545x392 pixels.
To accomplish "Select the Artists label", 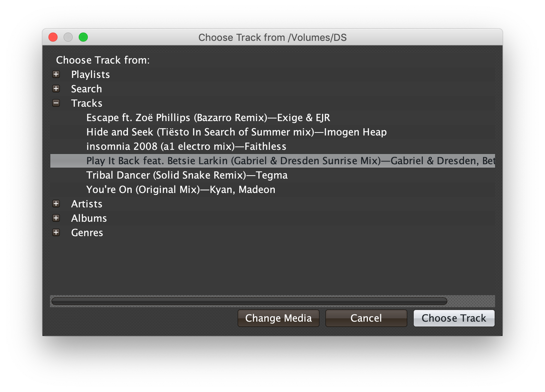I will tap(87, 204).
